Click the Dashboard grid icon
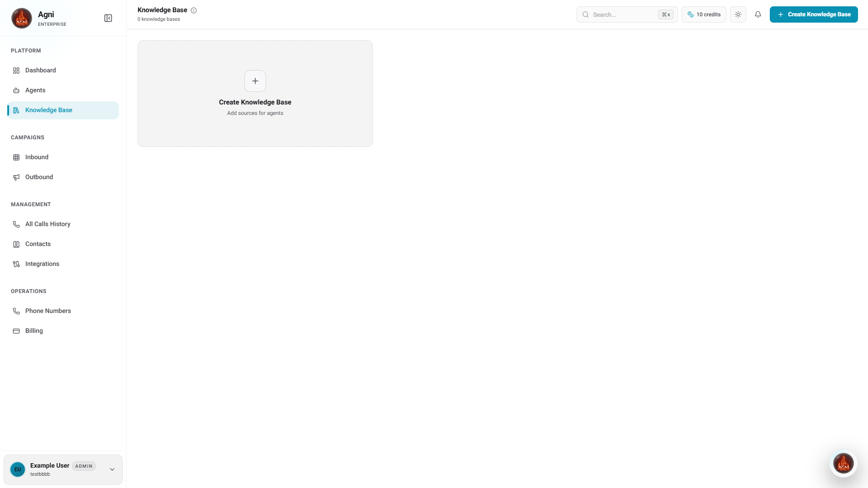This screenshot has height=488, width=868. click(x=16, y=71)
